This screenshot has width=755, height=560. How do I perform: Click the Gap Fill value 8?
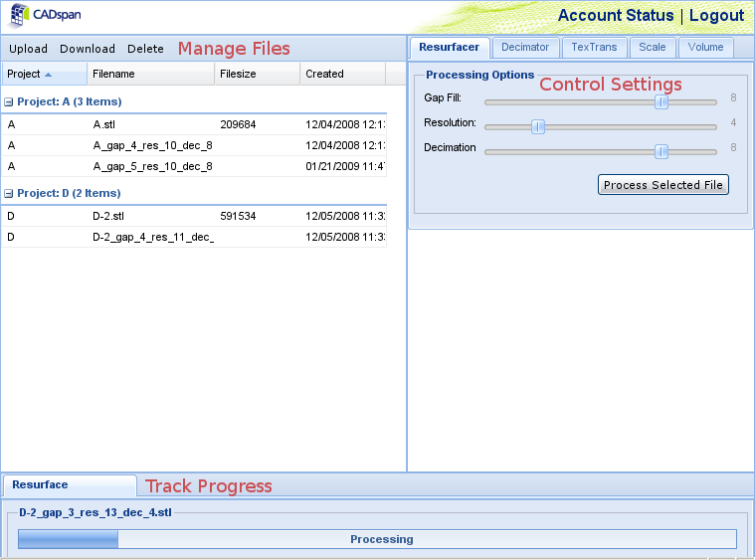click(733, 97)
